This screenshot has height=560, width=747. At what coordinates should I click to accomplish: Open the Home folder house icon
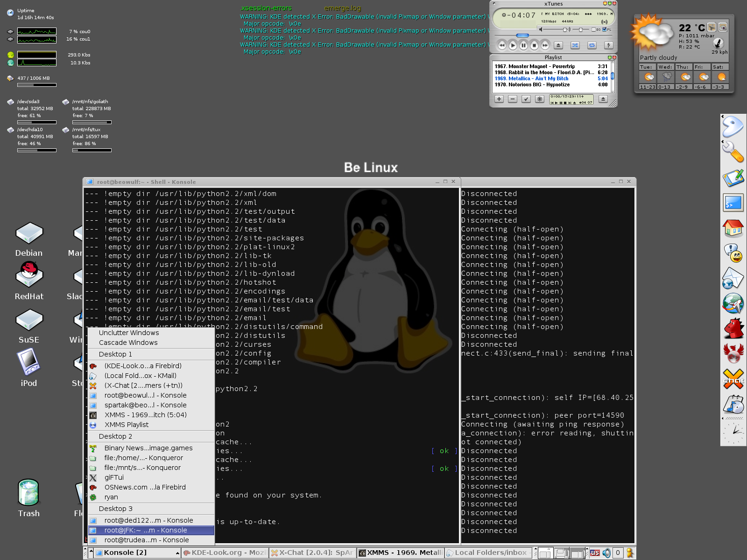click(x=733, y=228)
